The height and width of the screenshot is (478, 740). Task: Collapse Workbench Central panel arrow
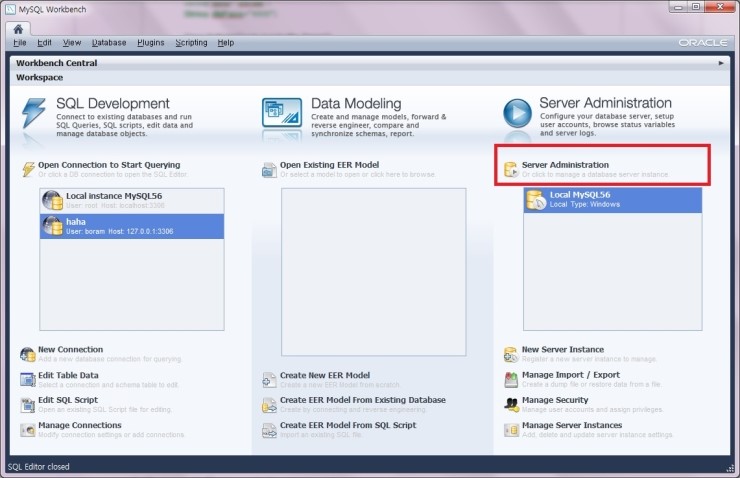tap(720, 63)
